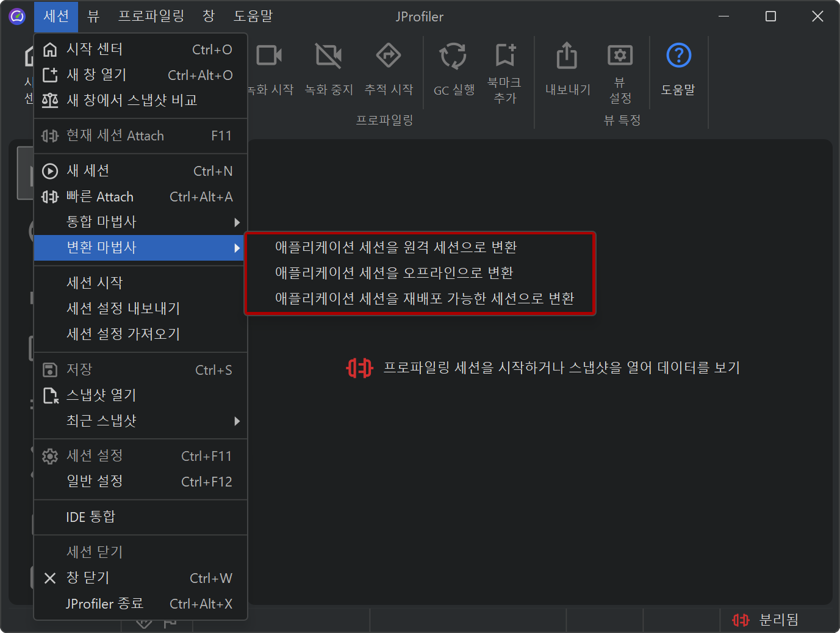Select 애플리케이션 세션을 원격 세션으로 변환
840x633 pixels.
pos(396,247)
